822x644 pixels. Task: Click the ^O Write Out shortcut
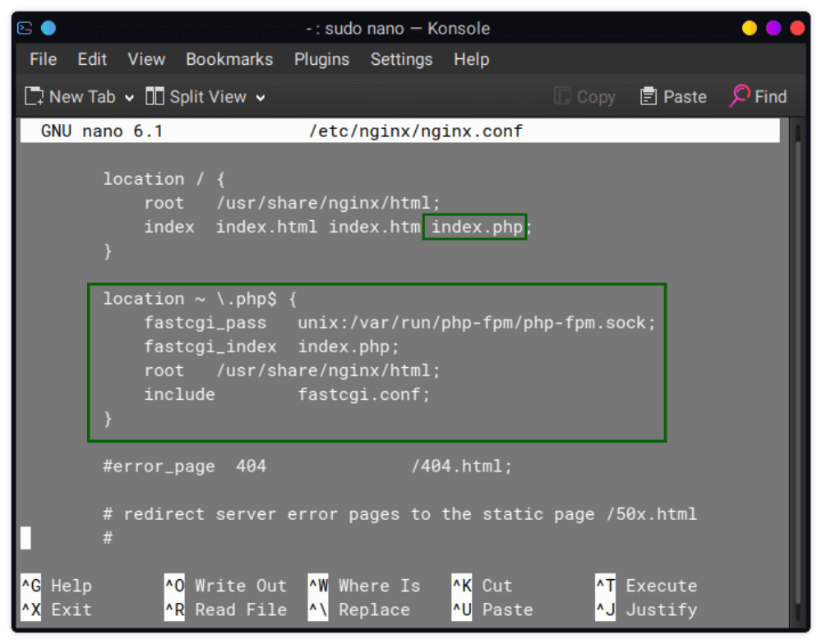[226, 586]
